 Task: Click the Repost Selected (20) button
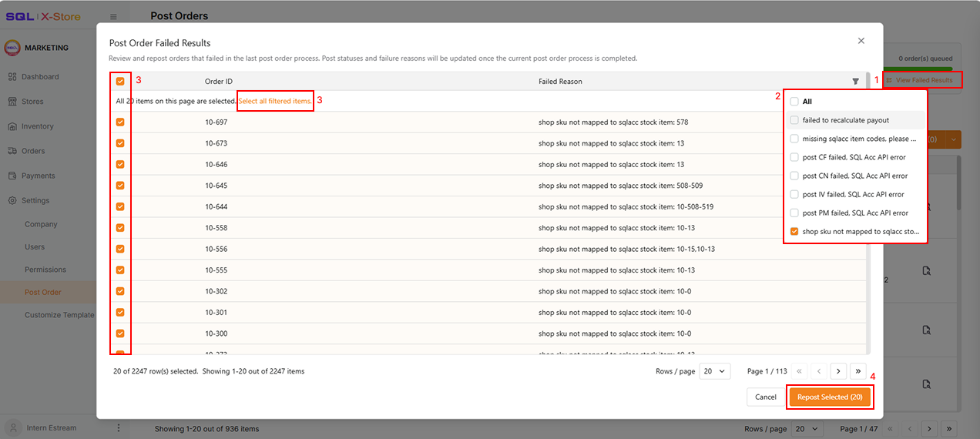point(831,397)
